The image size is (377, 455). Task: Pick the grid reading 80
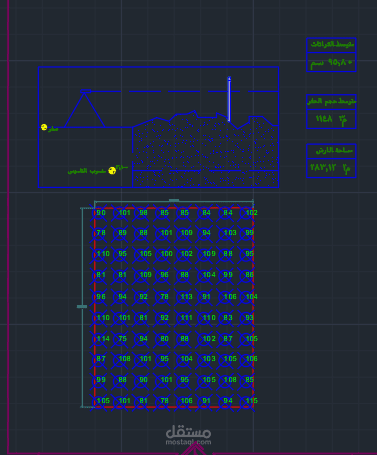164,339
